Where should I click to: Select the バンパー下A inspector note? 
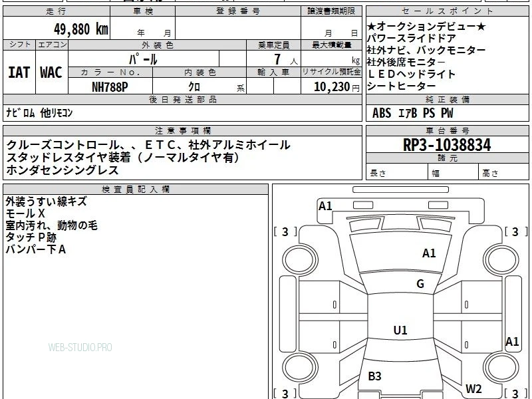click(36, 249)
